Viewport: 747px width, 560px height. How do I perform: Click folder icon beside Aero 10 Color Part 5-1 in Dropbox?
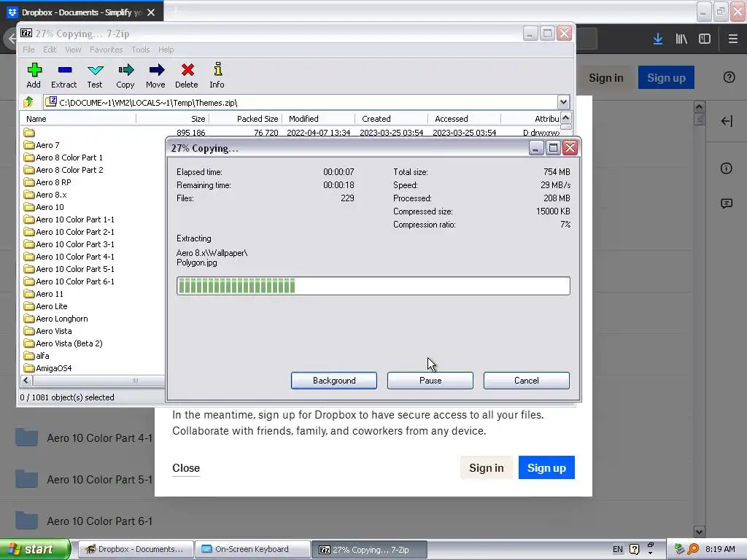27,479
